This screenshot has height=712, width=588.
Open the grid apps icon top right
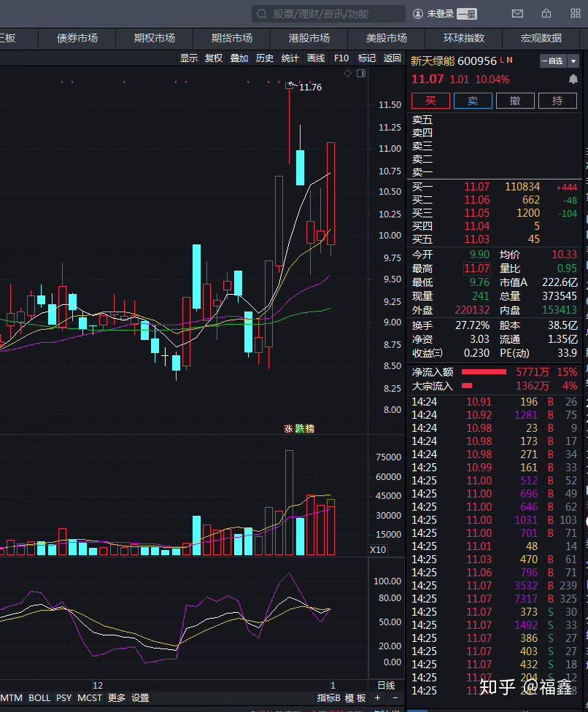[575, 13]
